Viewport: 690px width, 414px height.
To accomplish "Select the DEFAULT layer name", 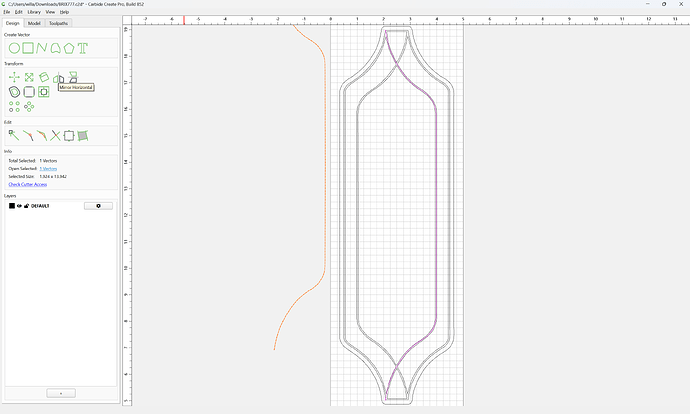I will [40, 206].
